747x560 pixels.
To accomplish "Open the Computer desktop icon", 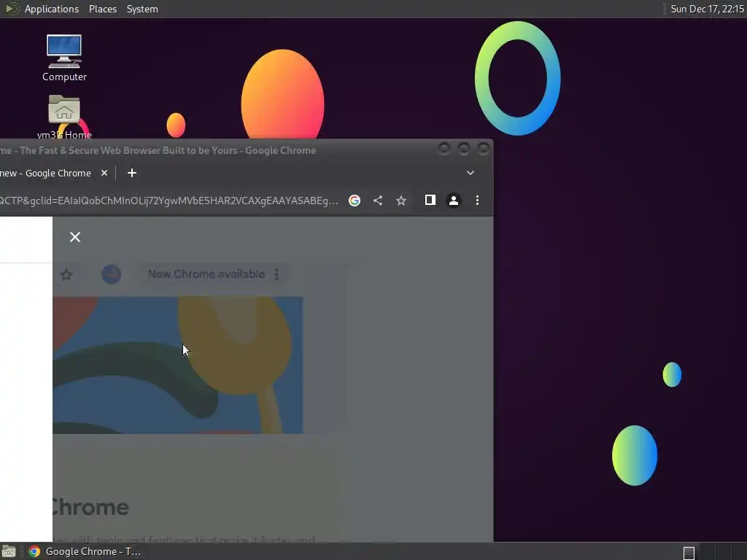I will tap(64, 57).
